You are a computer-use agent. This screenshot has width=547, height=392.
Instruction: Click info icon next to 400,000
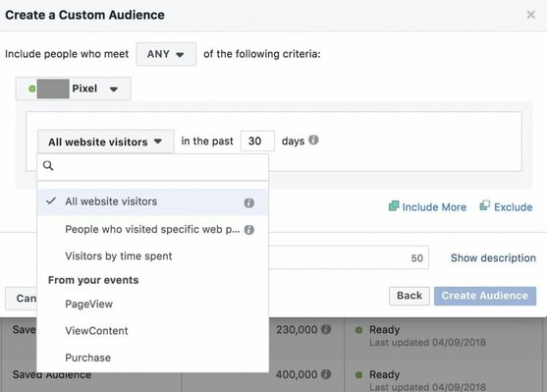(326, 374)
